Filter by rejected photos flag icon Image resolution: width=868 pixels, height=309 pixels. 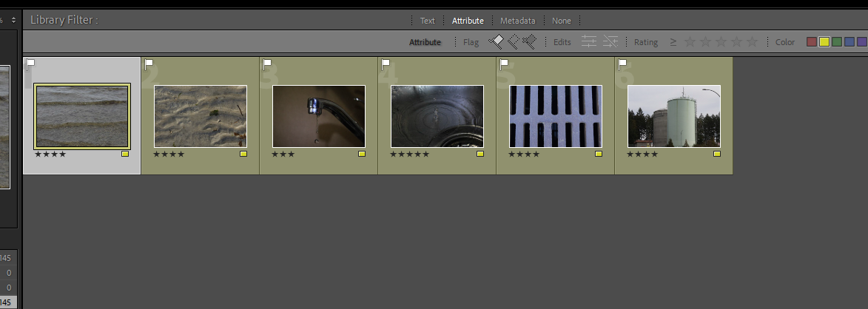click(528, 42)
